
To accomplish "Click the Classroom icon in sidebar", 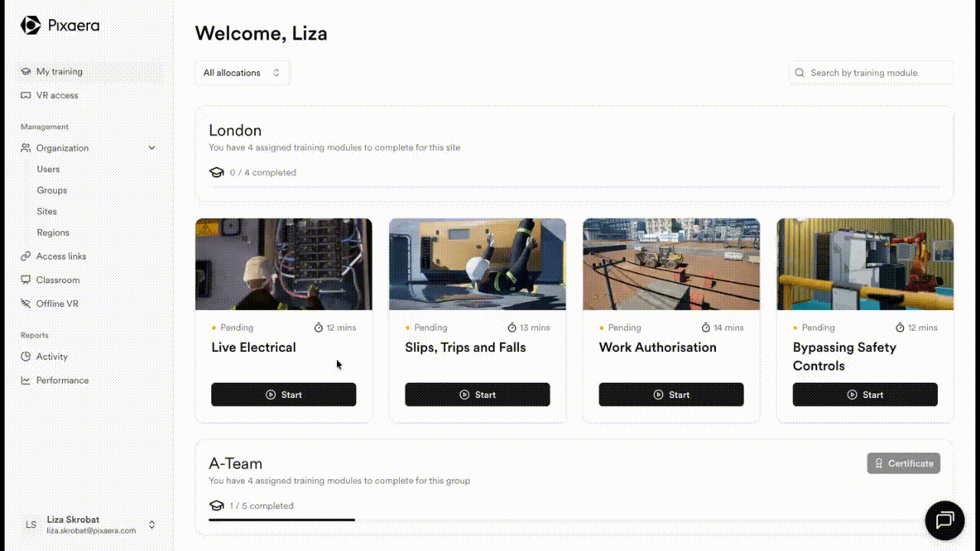I will (26, 280).
